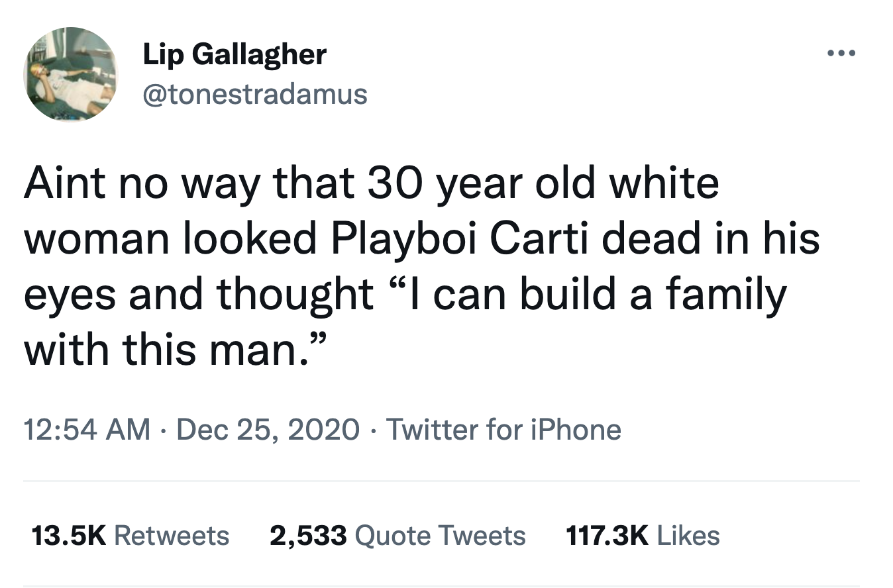This screenshot has height=588, width=893.
Task: Open the Likes label
Action: 688,535
